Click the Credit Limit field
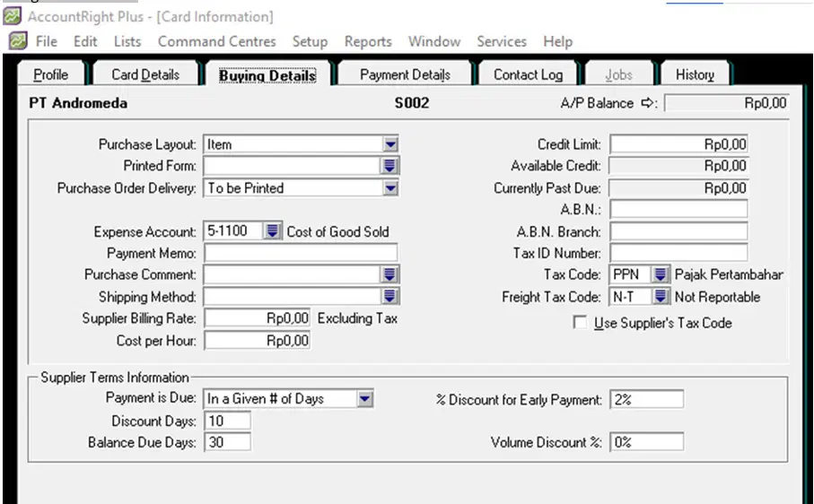Viewport: 814px width, 504px height. tap(678, 144)
